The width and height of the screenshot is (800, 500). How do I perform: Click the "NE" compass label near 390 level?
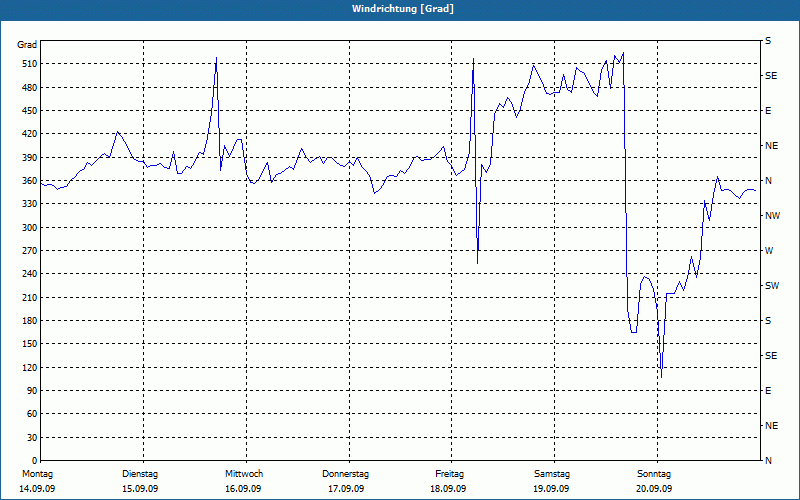coord(771,146)
